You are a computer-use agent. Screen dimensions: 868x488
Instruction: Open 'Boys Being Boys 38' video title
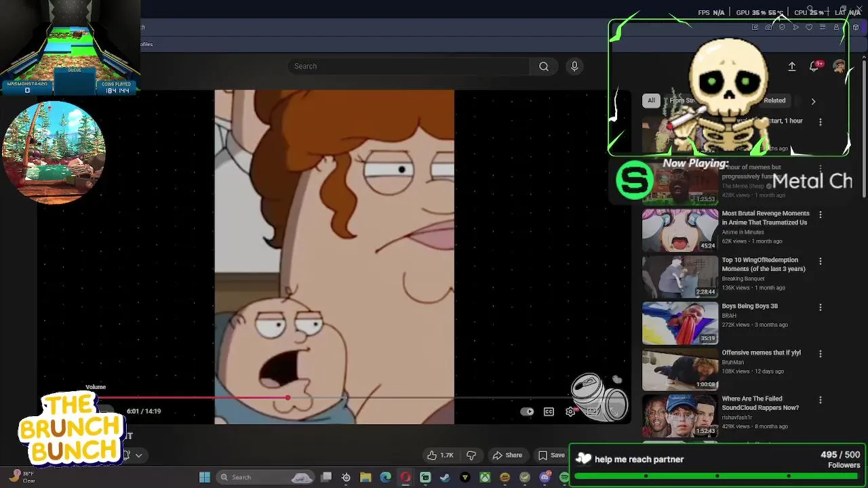pos(749,306)
